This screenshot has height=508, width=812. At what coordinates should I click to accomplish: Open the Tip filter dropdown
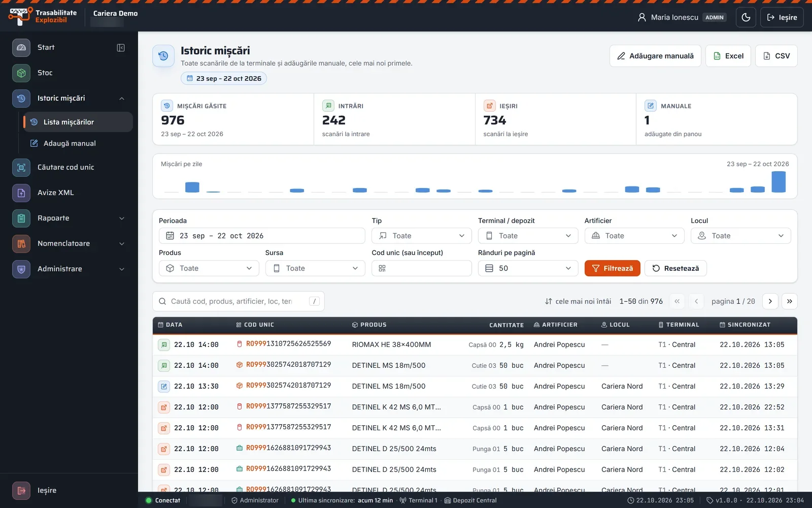422,236
